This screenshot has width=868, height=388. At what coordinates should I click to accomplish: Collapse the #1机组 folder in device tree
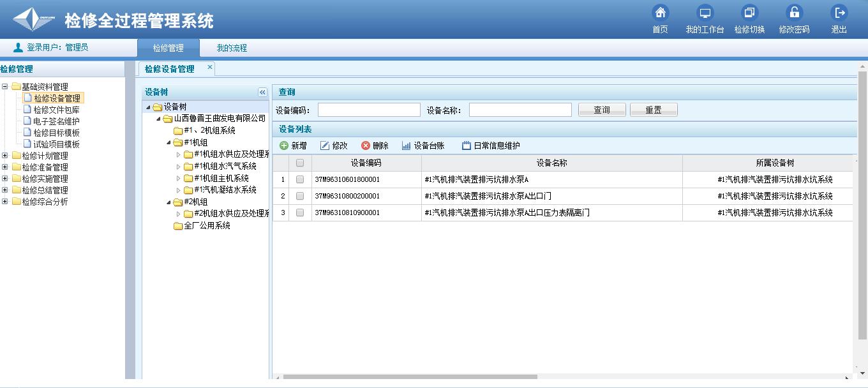(169, 142)
